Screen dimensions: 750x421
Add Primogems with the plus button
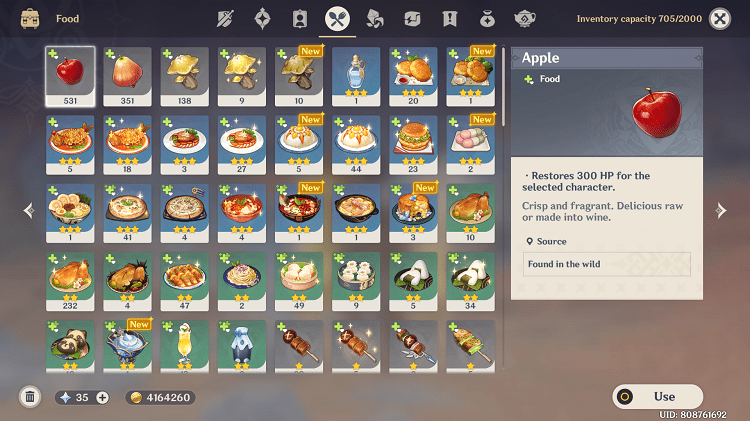pos(102,398)
